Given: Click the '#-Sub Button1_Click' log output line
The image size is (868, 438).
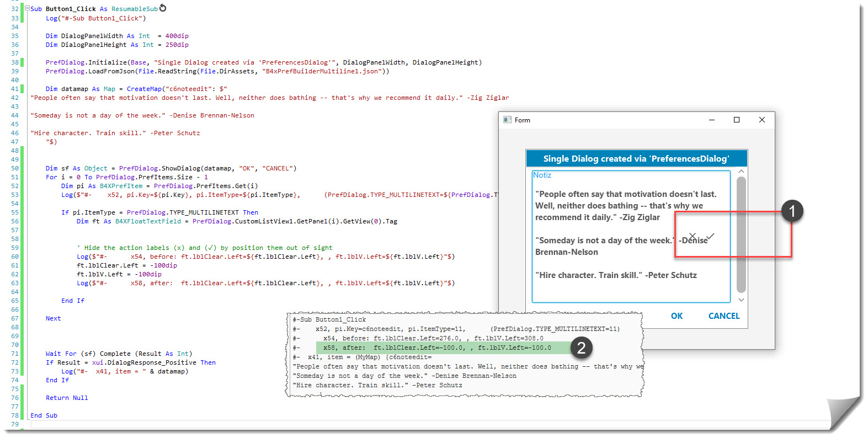Looking at the screenshot, I should 329,319.
